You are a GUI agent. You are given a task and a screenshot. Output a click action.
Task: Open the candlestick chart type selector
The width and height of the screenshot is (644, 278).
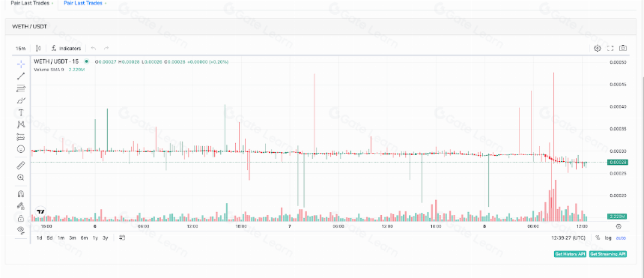(38, 48)
